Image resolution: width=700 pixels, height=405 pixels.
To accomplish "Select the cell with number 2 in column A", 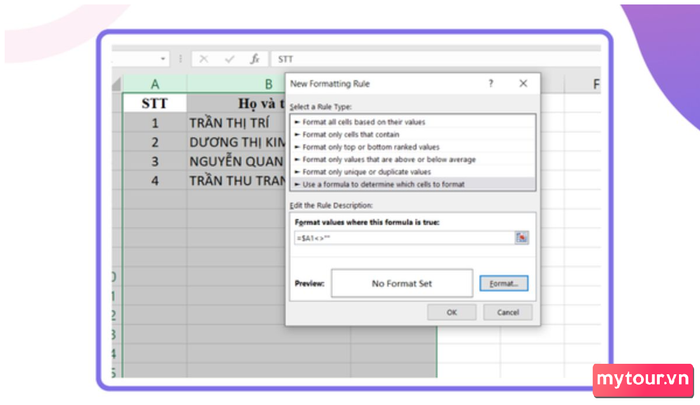I will click(155, 142).
